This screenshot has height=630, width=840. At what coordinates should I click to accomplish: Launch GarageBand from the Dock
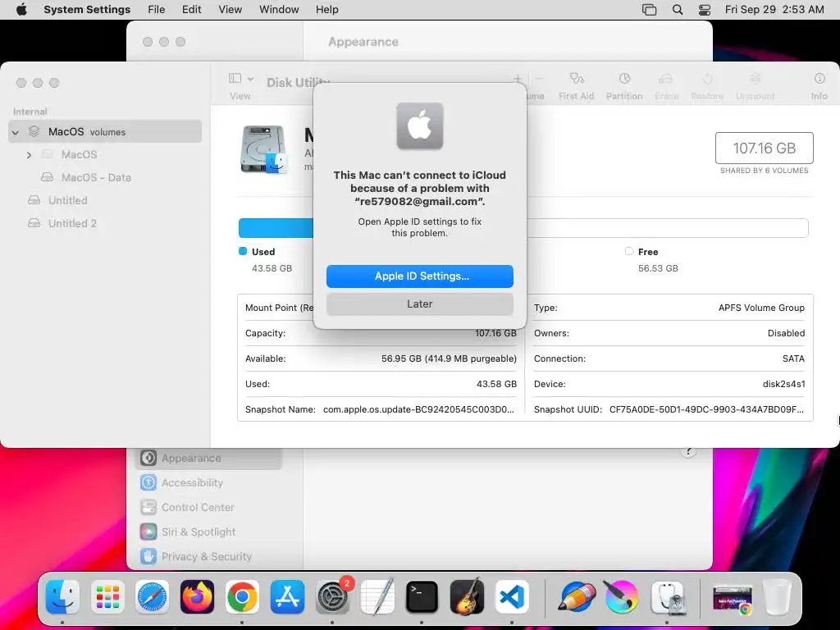tap(467, 596)
